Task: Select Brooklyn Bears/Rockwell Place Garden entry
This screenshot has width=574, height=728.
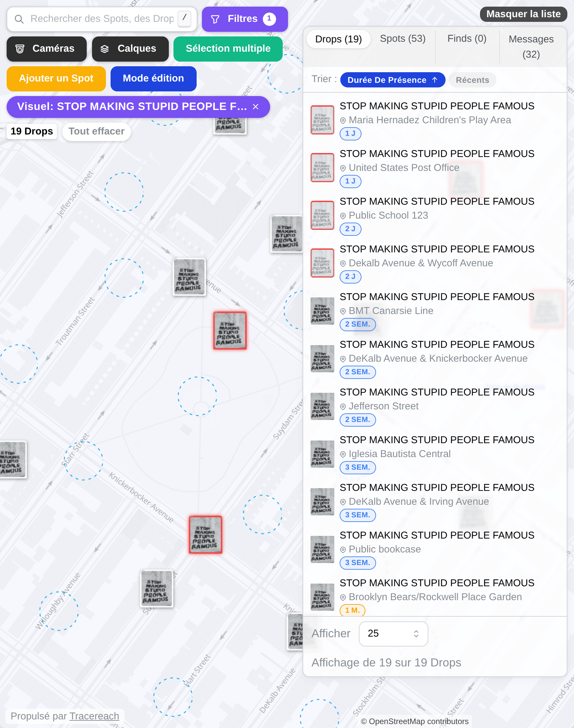Action: [435, 596]
